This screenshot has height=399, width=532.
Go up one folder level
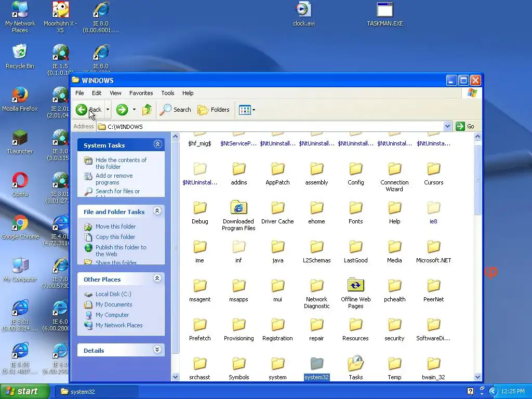click(x=147, y=110)
